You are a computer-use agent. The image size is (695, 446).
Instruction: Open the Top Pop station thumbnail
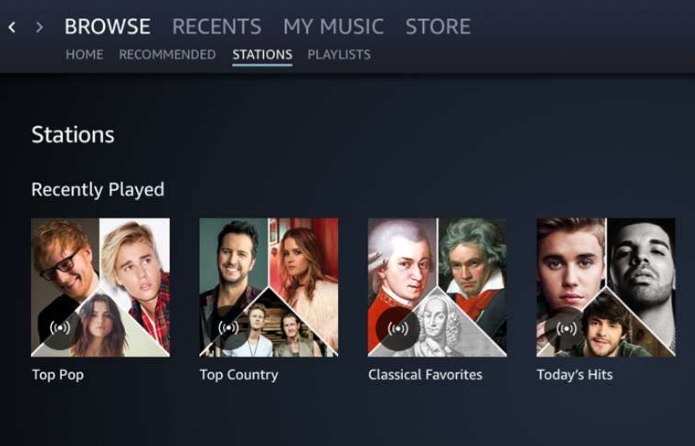click(x=101, y=287)
